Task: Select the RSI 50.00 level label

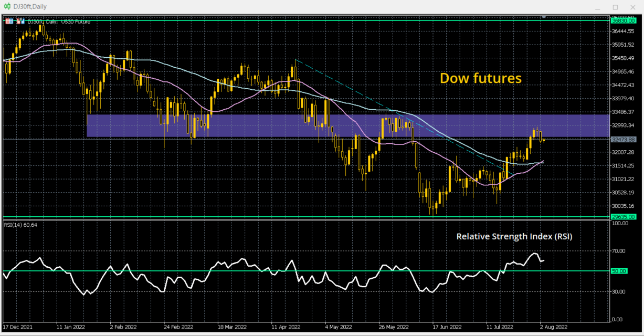Action: tap(619, 271)
